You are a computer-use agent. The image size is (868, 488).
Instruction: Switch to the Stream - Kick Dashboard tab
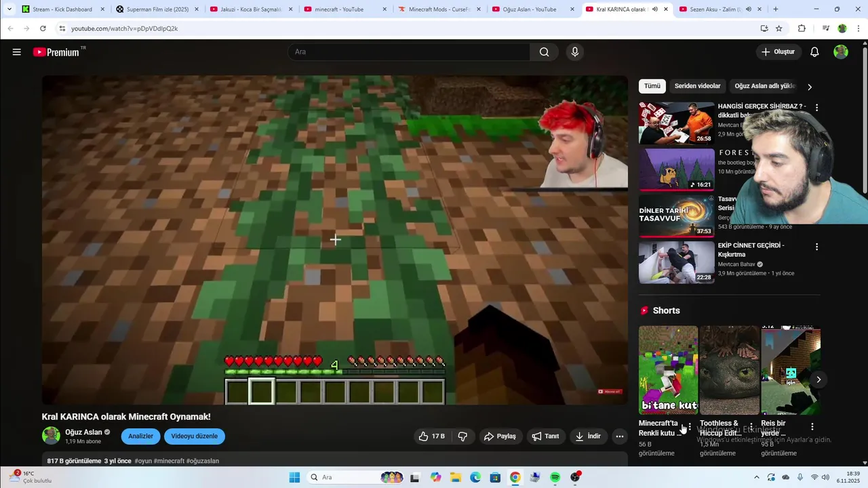pyautogui.click(x=62, y=9)
